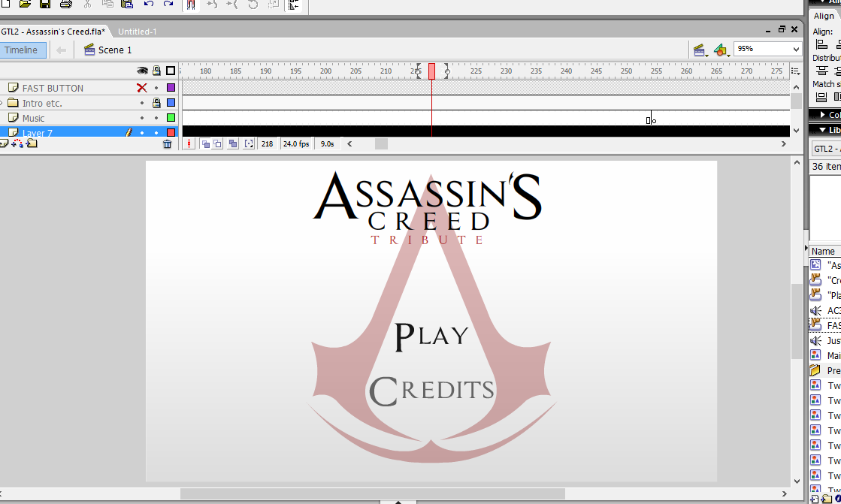Hide the Music layer
The width and height of the screenshot is (841, 504).
click(x=142, y=118)
